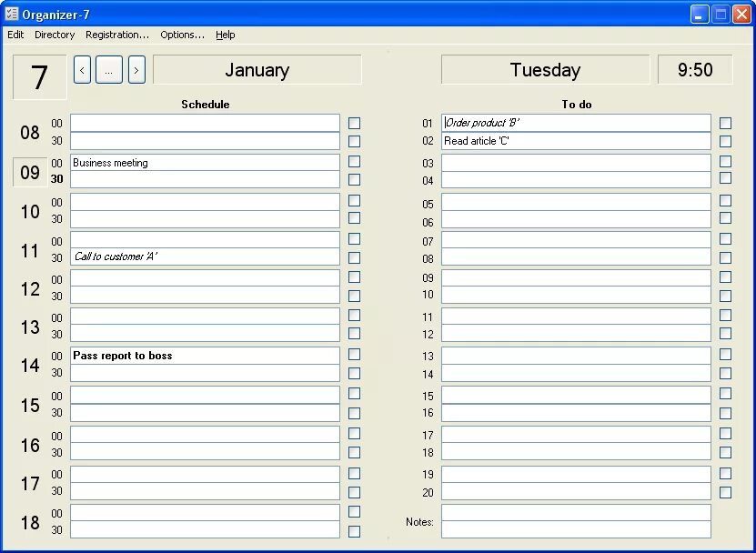Open the Help menu

pyautogui.click(x=225, y=35)
